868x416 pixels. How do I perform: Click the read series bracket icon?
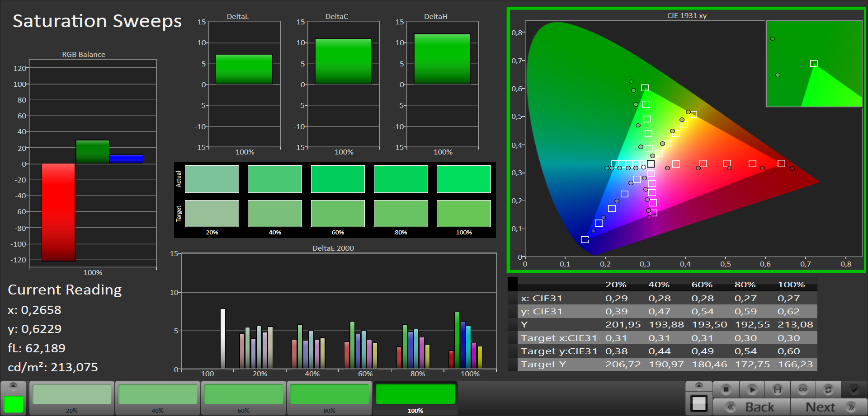[777, 389]
